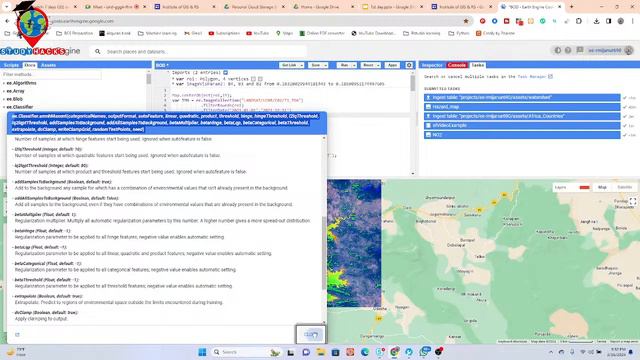
Task: Click the imports entries icon
Action: 225,72
